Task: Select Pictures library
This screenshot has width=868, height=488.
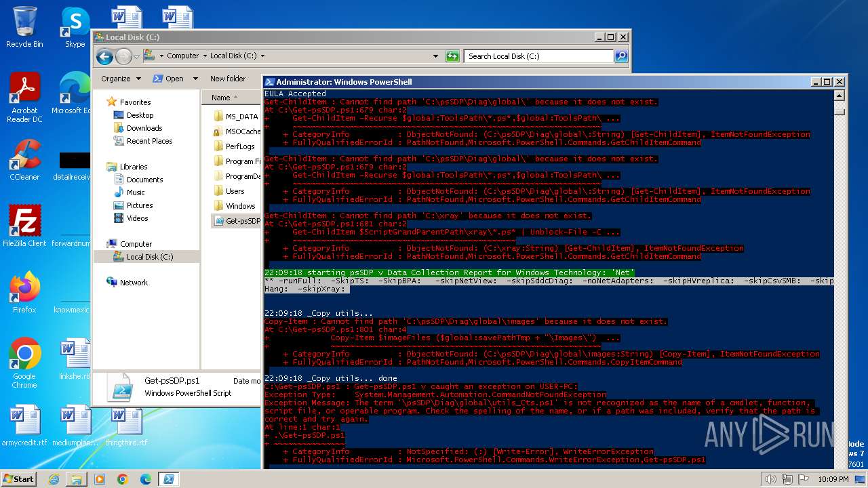Action: [x=140, y=205]
